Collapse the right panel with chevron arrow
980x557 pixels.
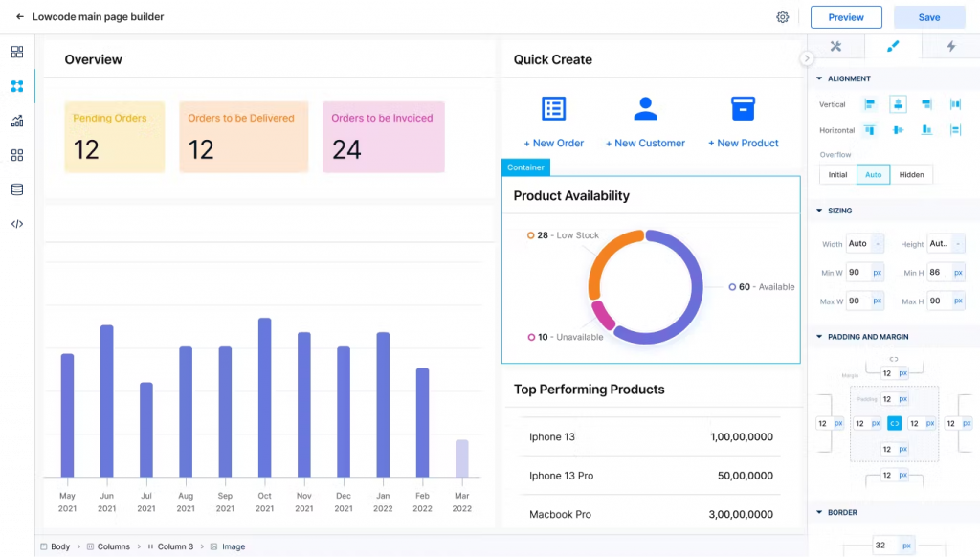807,58
